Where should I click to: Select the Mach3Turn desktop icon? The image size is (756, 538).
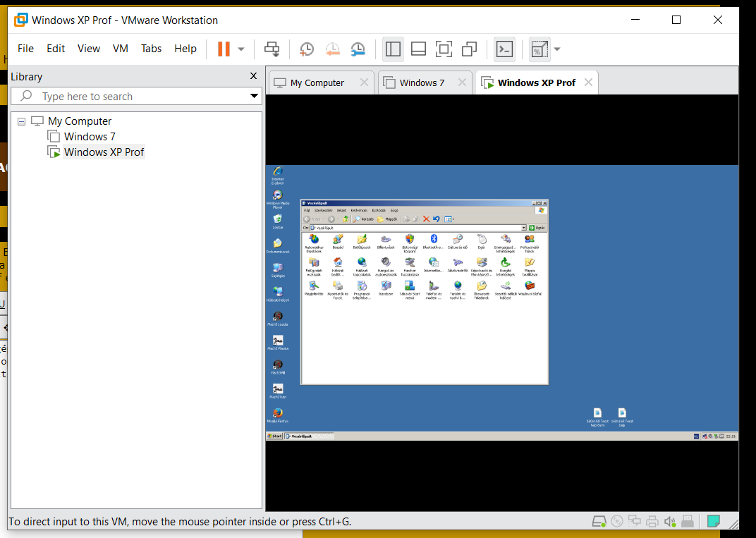coord(278,391)
